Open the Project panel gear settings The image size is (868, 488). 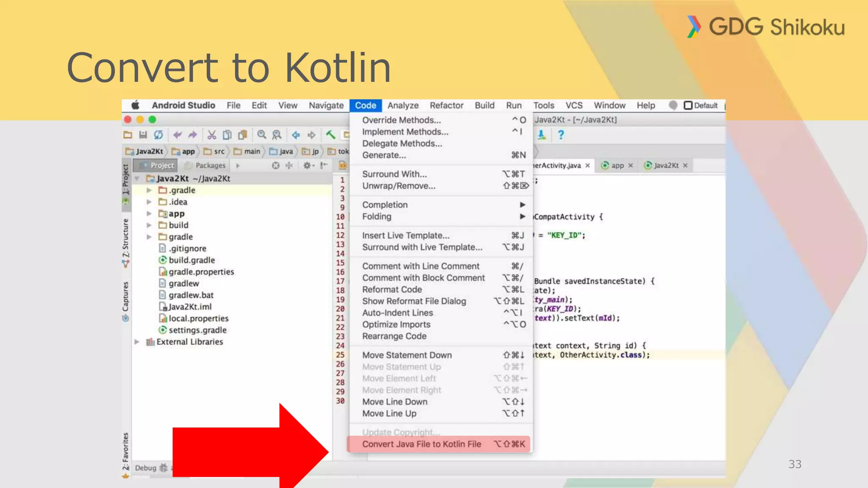(308, 166)
